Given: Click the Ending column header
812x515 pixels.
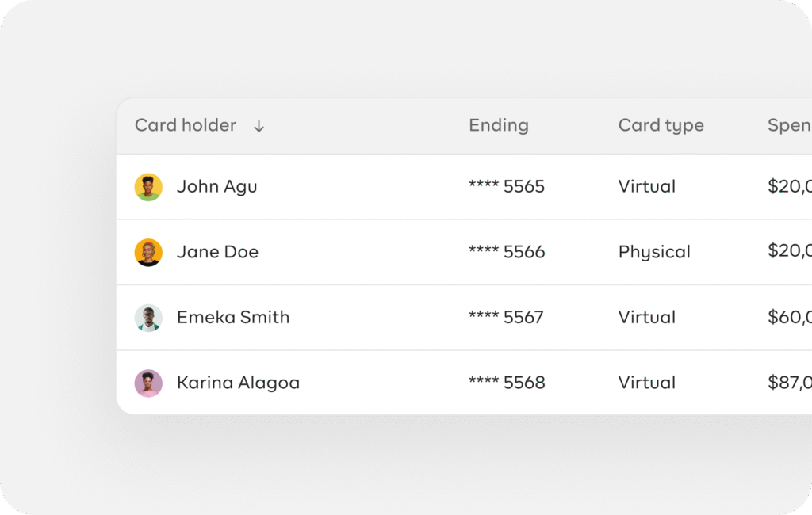Looking at the screenshot, I should tap(498, 125).
